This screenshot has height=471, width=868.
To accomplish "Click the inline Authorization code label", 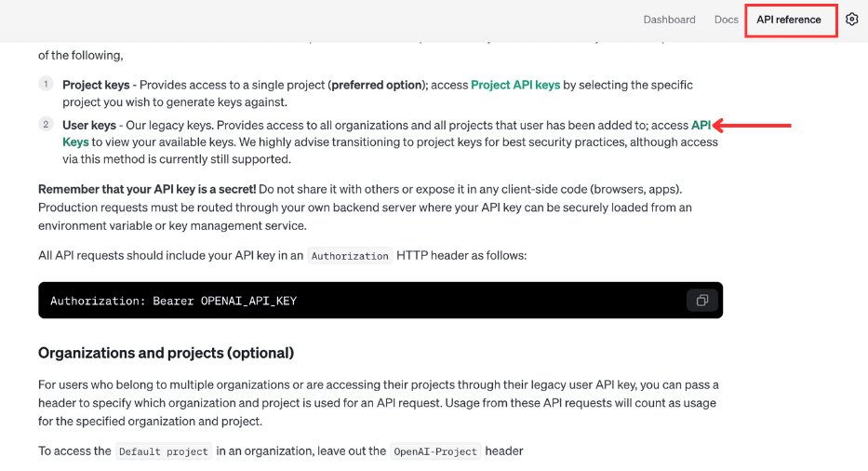I will pyautogui.click(x=350, y=256).
